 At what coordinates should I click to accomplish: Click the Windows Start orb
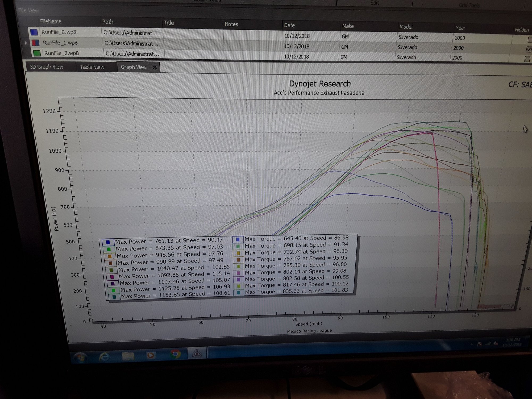pyautogui.click(x=81, y=357)
